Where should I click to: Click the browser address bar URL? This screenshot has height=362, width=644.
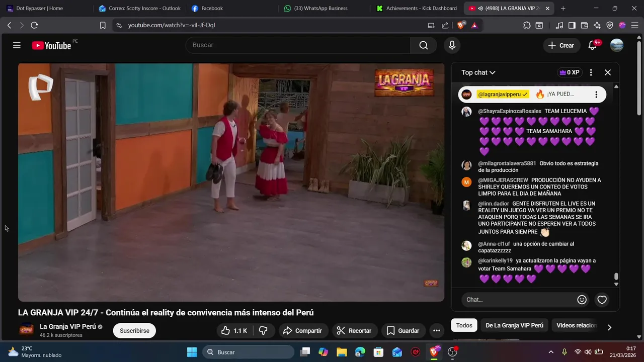pyautogui.click(x=172, y=25)
